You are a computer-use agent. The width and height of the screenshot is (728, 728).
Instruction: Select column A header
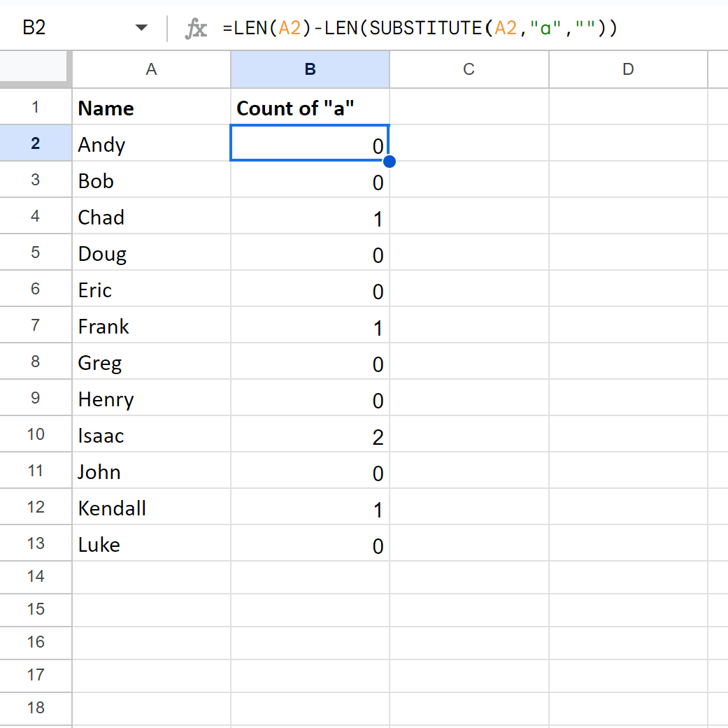point(151,69)
